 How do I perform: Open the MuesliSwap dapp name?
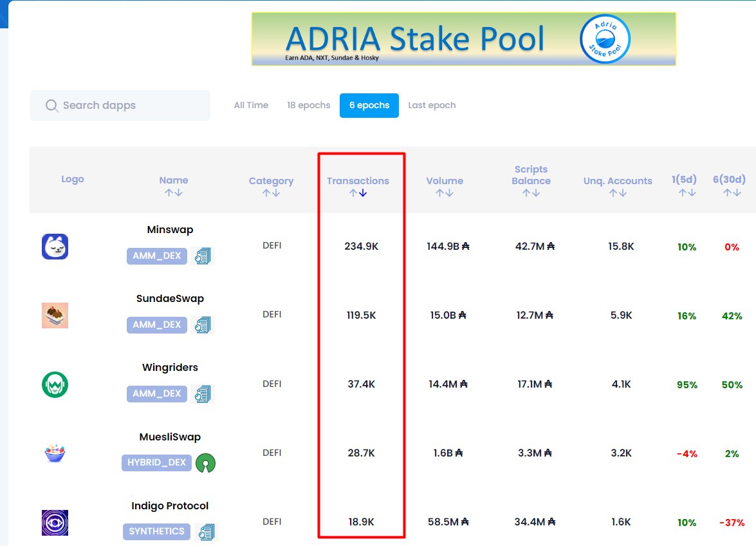(171, 437)
